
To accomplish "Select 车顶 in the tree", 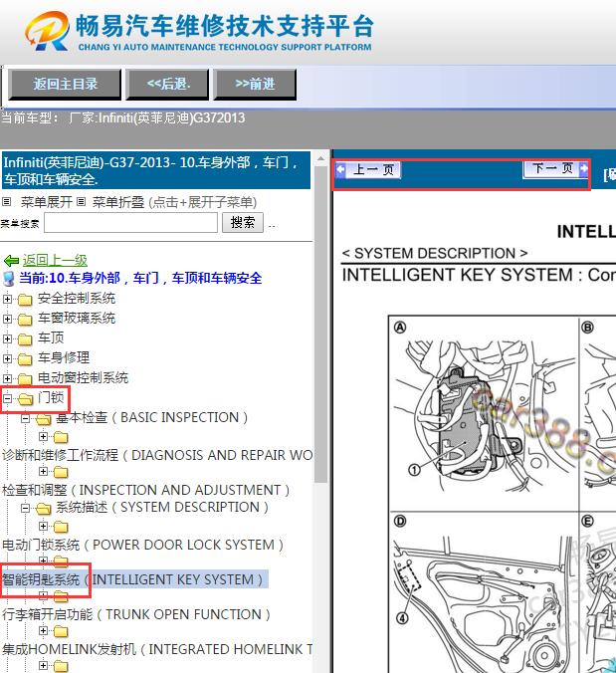I will pos(51,337).
